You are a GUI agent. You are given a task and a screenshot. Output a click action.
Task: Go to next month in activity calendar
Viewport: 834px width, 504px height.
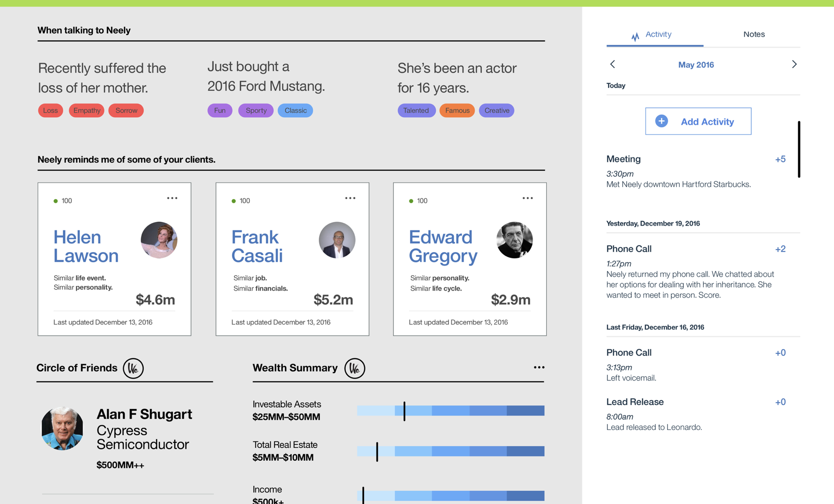coord(794,64)
